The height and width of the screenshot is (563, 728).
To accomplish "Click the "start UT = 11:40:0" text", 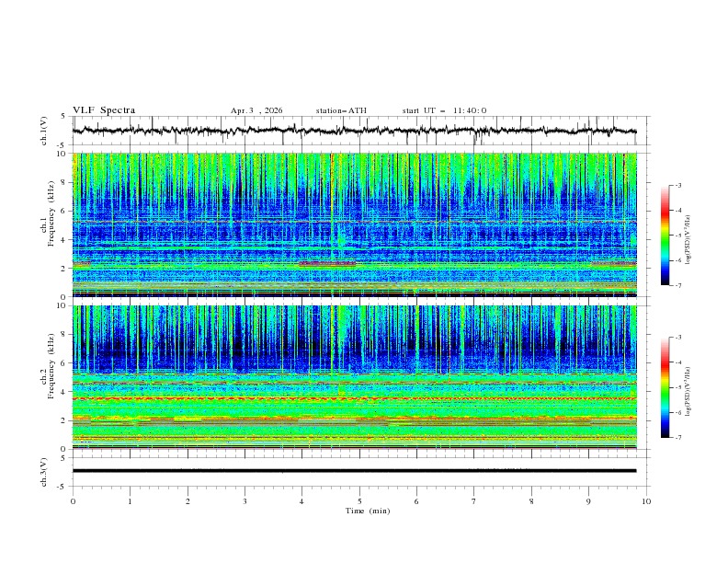I will pyautogui.click(x=444, y=110).
